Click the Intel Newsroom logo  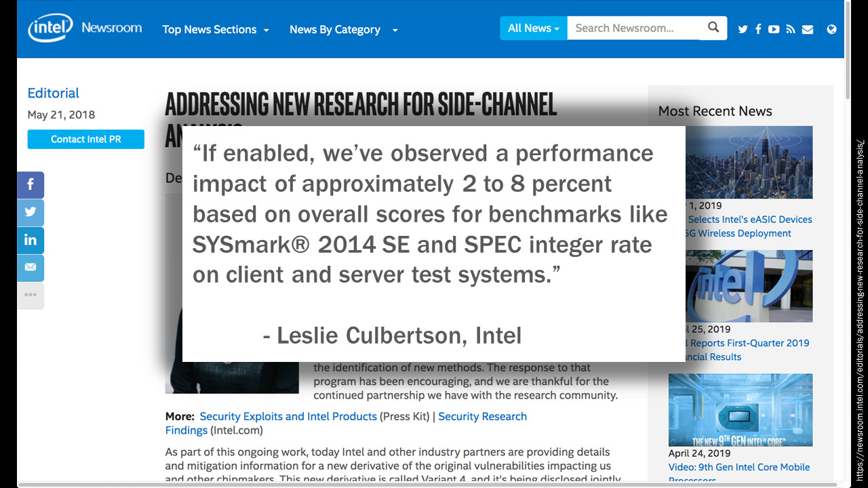pos(85,28)
